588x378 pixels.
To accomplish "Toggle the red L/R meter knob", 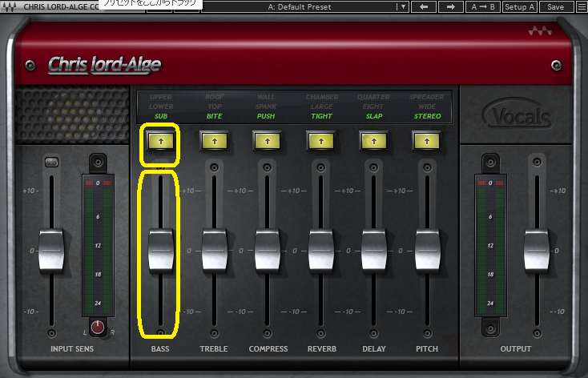I will coord(98,327).
